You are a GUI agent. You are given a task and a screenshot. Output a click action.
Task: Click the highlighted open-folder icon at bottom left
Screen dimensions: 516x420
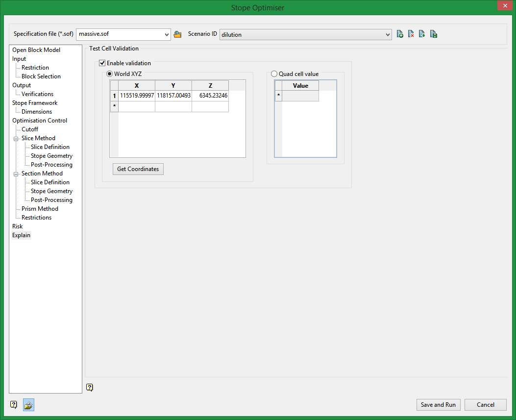(28, 405)
